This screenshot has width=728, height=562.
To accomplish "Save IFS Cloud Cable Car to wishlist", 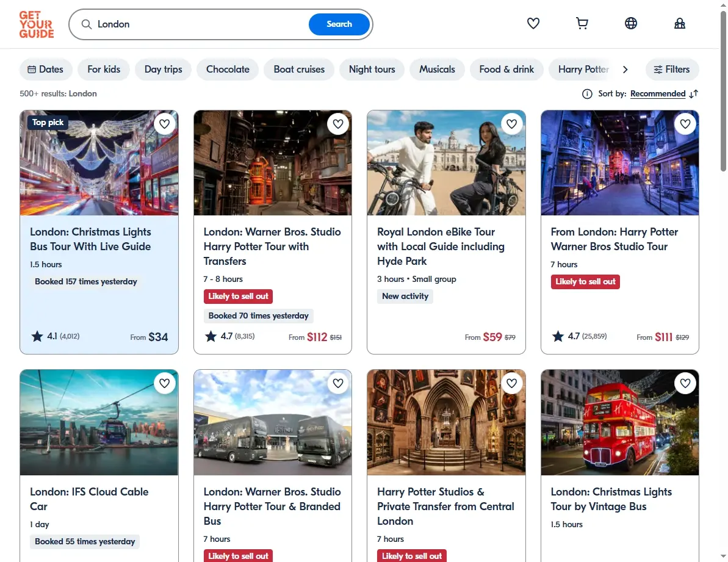I will pyautogui.click(x=164, y=383).
